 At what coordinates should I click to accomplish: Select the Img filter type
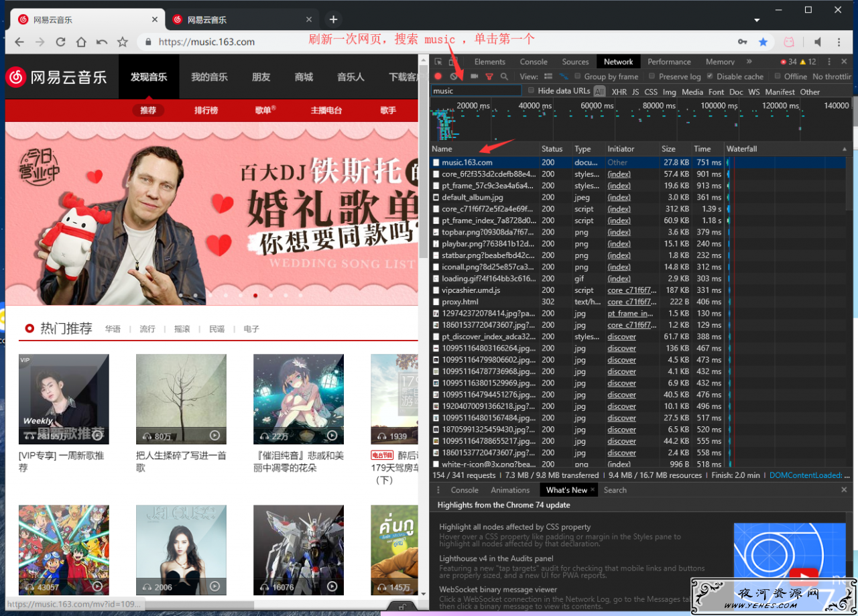670,92
